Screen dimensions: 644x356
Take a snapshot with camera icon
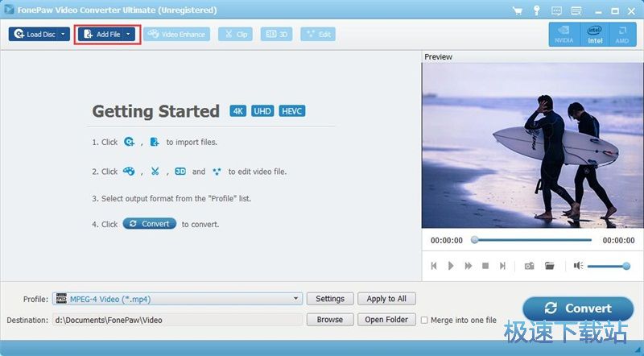[x=530, y=266]
